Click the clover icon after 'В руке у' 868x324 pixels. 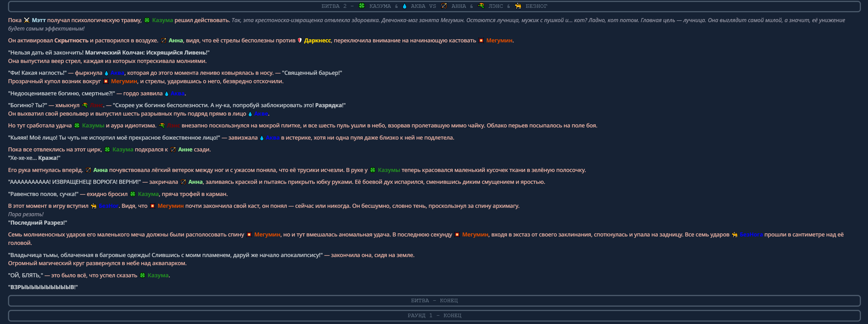coord(373,170)
